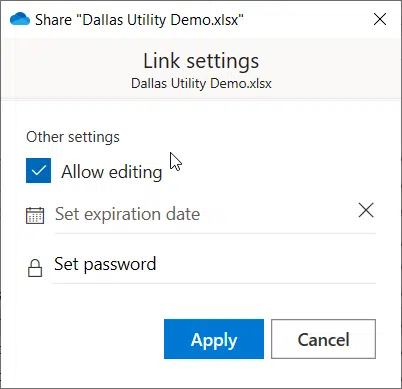
Task: Click empty title bar space left of close X
Action: (307, 19)
